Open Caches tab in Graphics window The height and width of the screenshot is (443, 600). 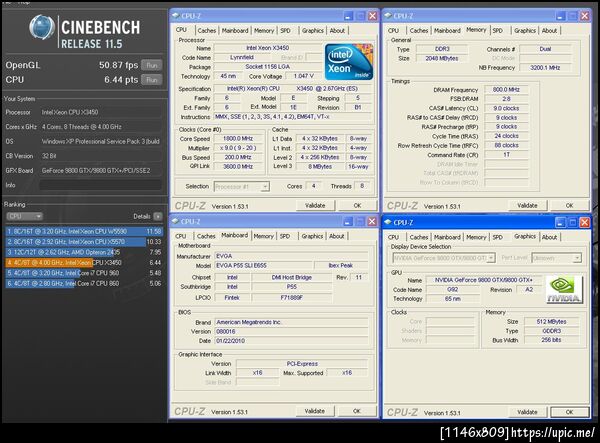[419, 237]
